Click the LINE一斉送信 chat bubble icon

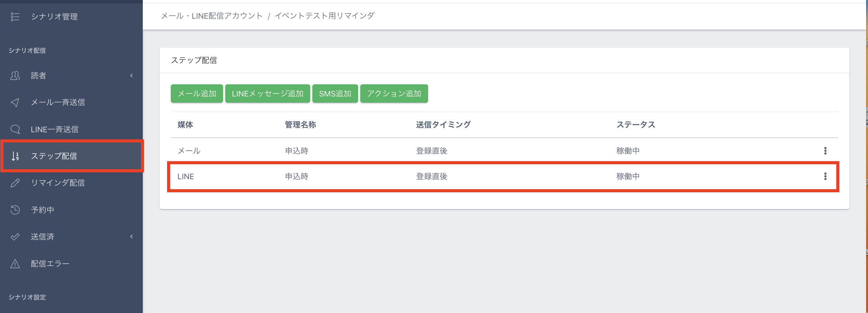click(15, 129)
